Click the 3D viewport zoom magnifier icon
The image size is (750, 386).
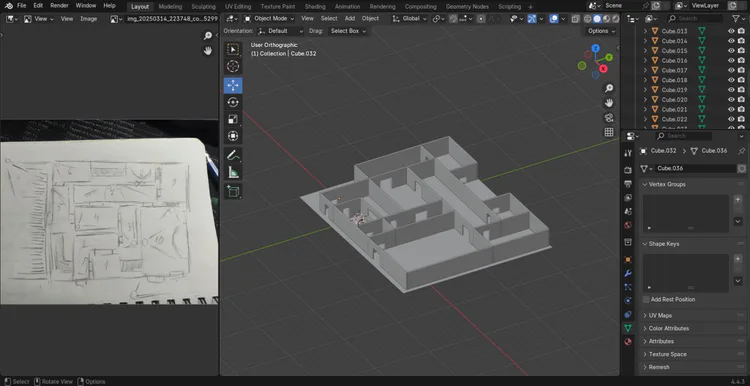pos(609,88)
